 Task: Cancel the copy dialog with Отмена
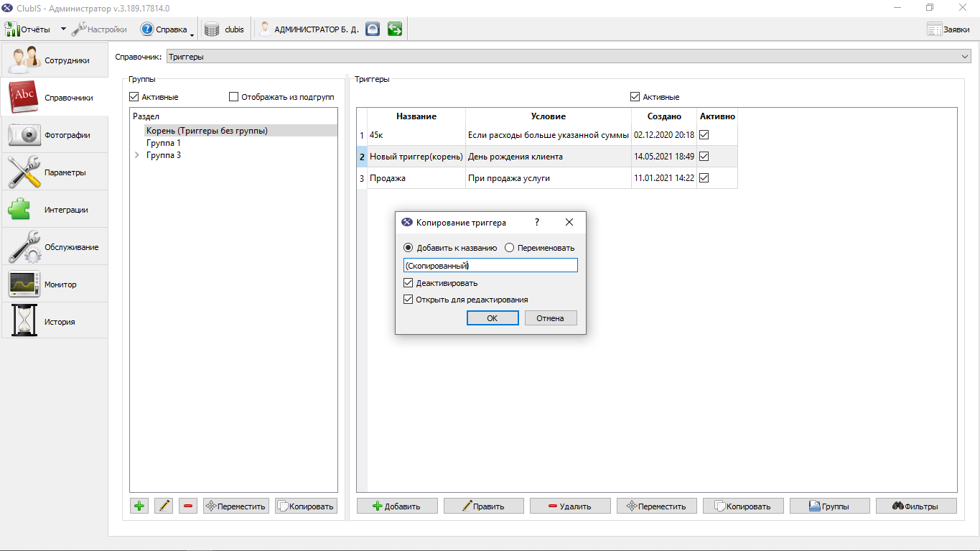(551, 318)
